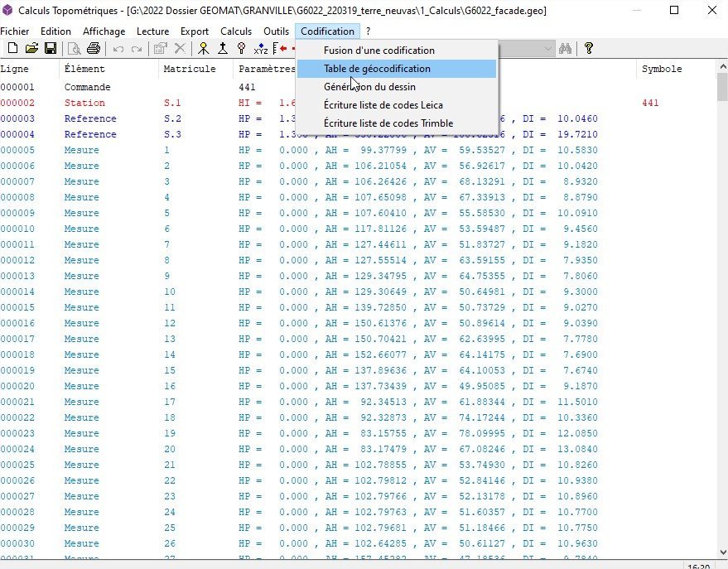This screenshot has height=569, width=728.
Task: Open the Calculs menu
Action: (x=236, y=31)
